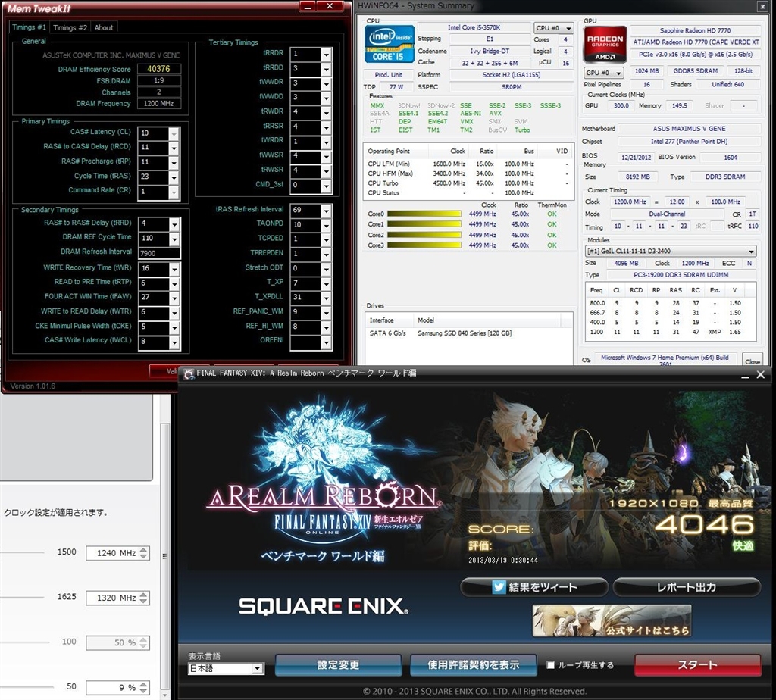
Task: Click the FFXIV benchmark title bar icon
Action: tap(188, 373)
